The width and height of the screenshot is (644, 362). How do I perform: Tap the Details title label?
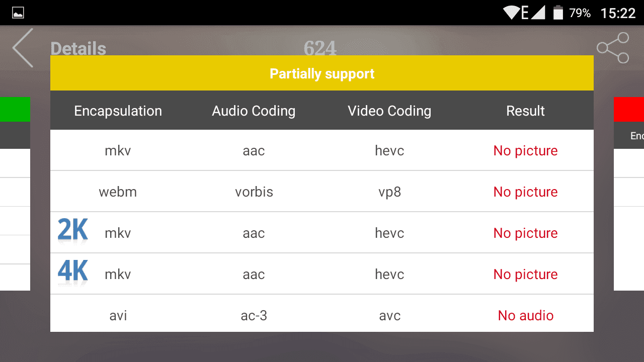78,49
